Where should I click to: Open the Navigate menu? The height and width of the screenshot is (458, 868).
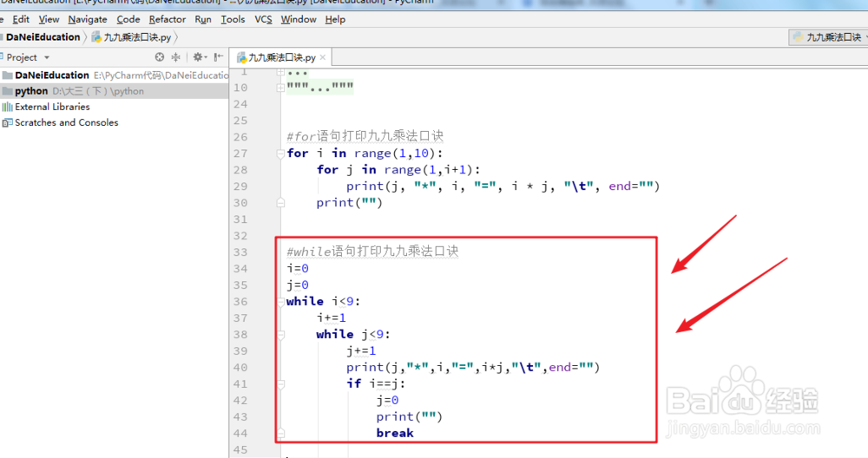pos(88,19)
